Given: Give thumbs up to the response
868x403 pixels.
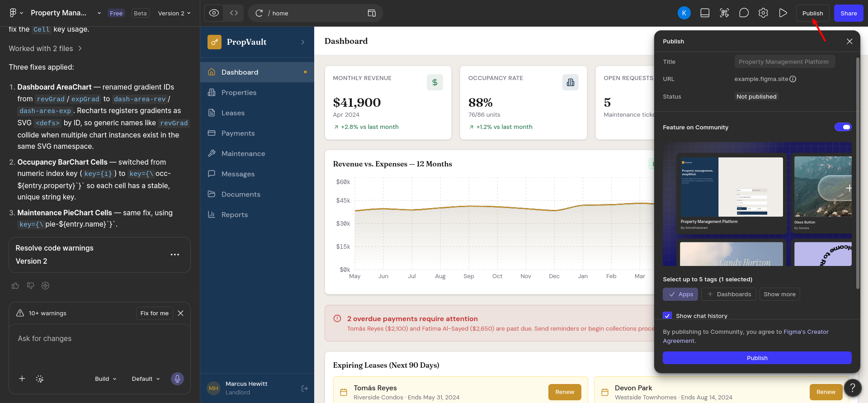Looking at the screenshot, I should tap(15, 285).
